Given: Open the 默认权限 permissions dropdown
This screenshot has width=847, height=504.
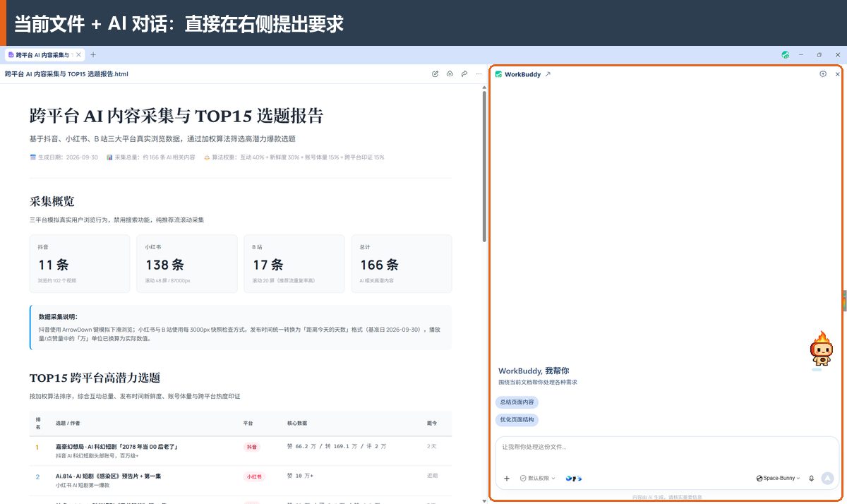Looking at the screenshot, I should 537,478.
